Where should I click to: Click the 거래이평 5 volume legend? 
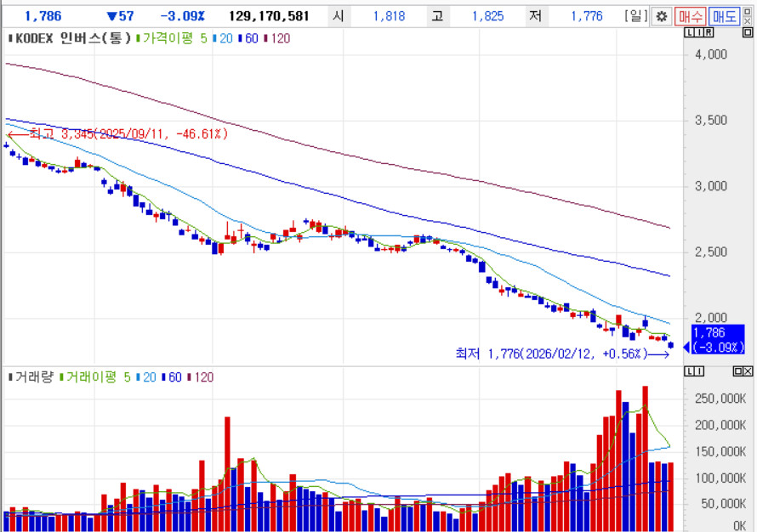94,376
